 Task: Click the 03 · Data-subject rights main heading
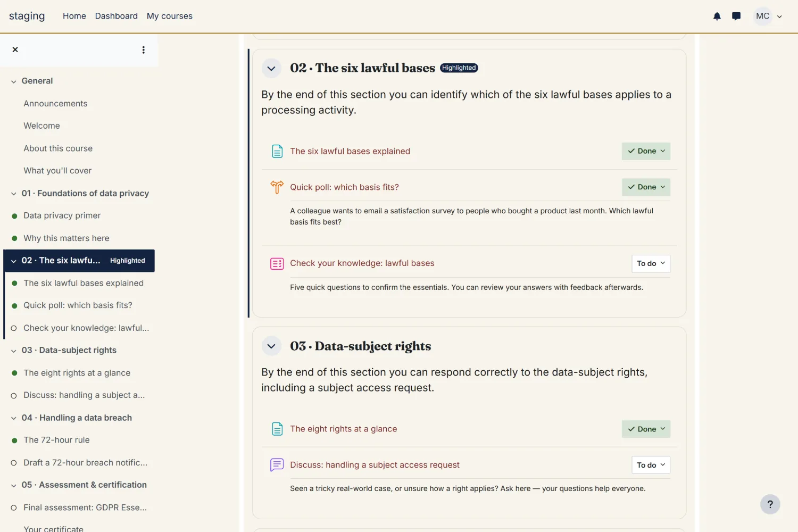(x=361, y=346)
